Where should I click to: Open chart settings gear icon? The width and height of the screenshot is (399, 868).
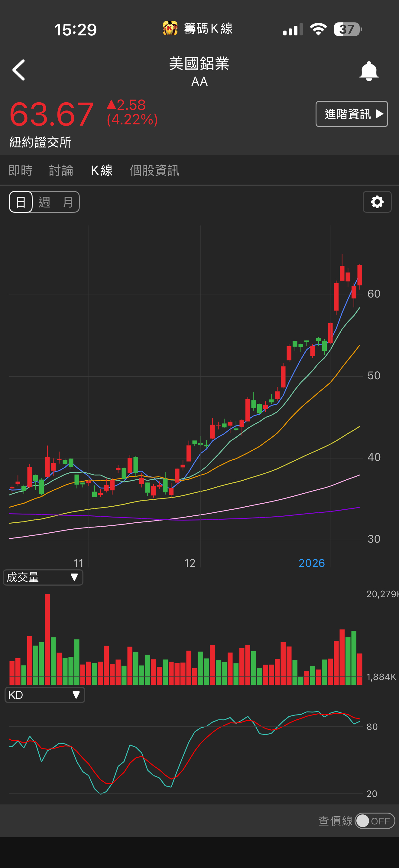coord(377,202)
